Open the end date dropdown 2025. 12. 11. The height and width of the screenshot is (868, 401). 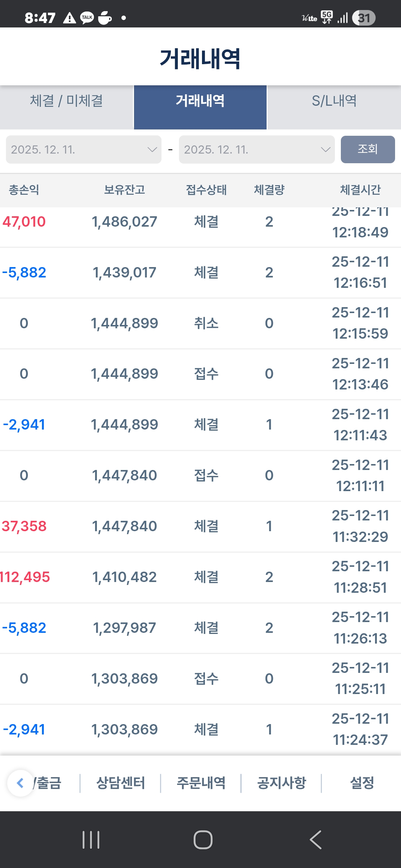point(257,149)
